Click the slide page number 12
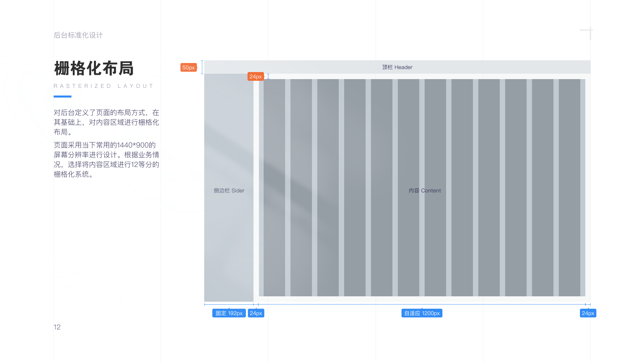The image size is (644, 362). (x=57, y=327)
